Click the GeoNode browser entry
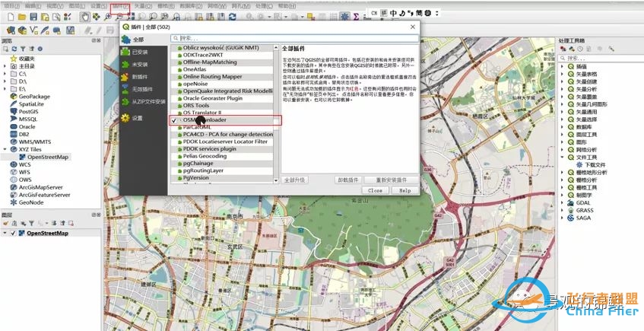This screenshot has height=331, width=644. point(31,202)
